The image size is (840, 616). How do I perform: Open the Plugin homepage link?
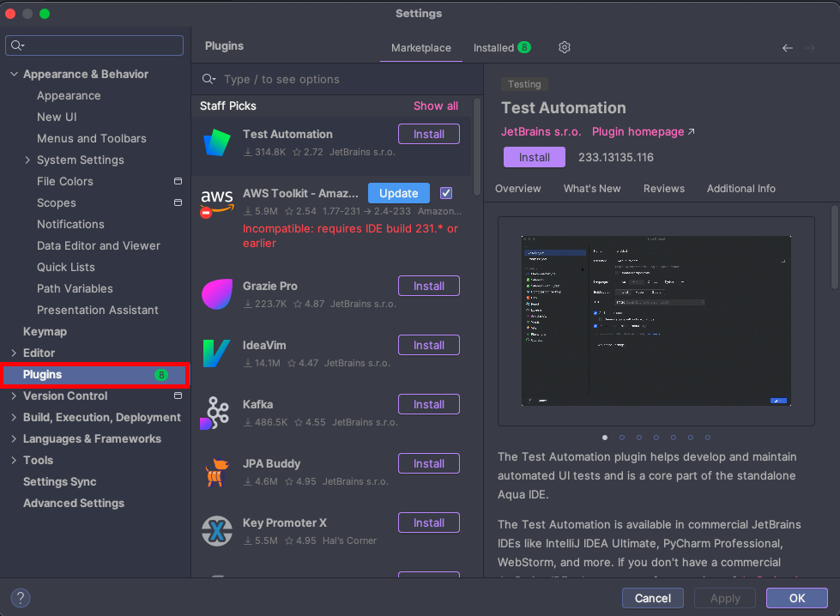(x=643, y=132)
